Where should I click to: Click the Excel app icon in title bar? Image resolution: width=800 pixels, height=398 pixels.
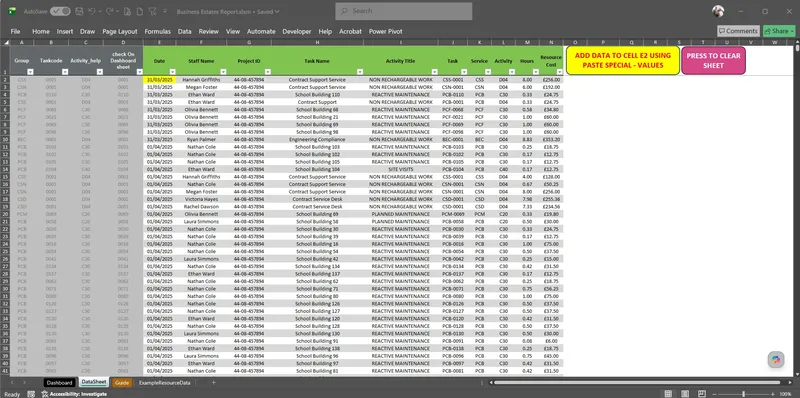12,11
